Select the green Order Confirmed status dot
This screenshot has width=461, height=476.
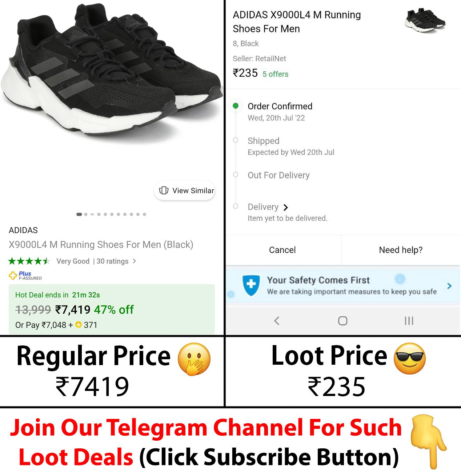(236, 106)
